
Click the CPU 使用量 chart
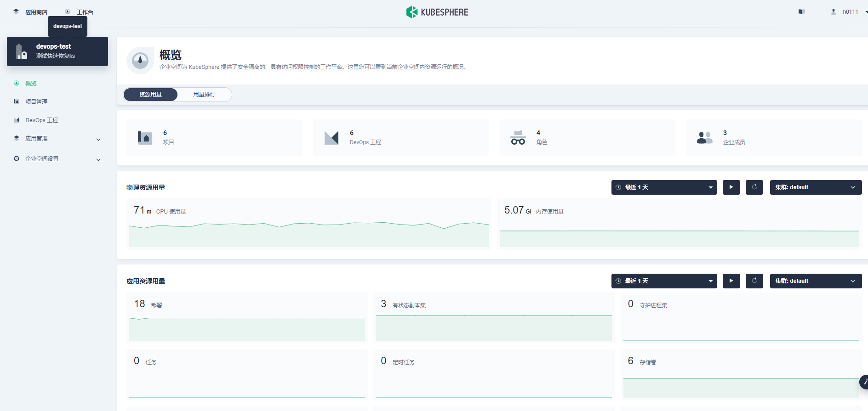tap(309, 234)
